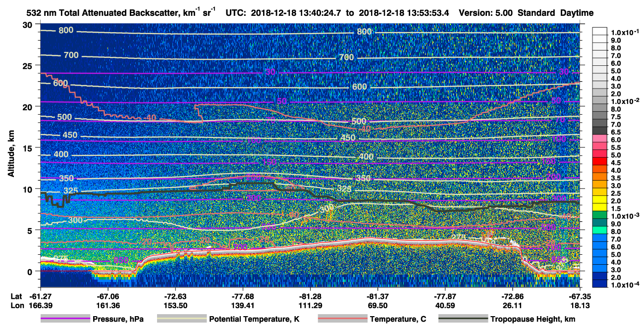Click the 'Pressure, hPa' legend entry
The image size is (644, 330).
coord(117,319)
